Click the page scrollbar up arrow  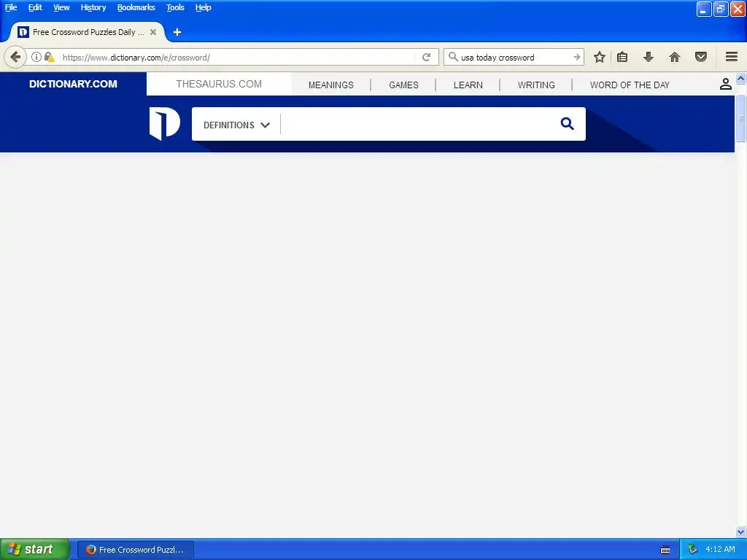click(741, 78)
